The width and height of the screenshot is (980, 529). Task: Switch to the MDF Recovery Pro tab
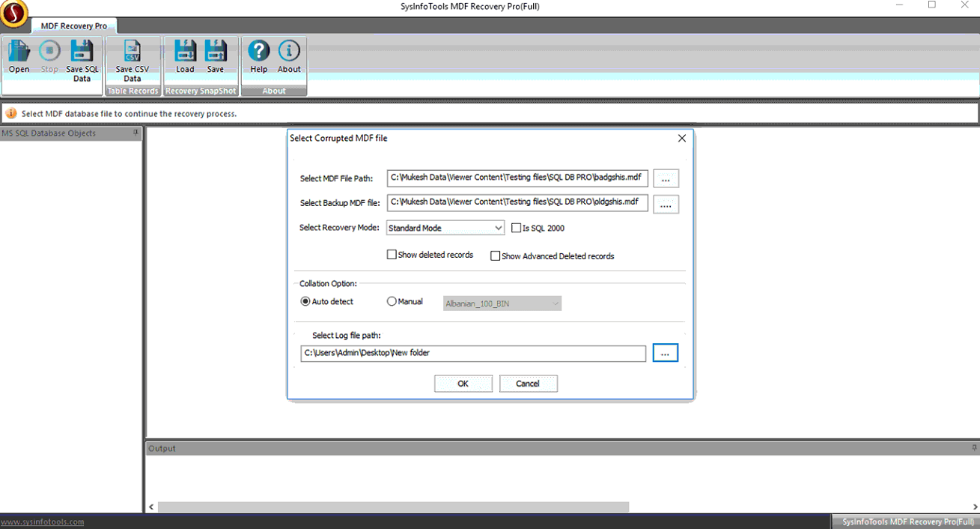74,26
